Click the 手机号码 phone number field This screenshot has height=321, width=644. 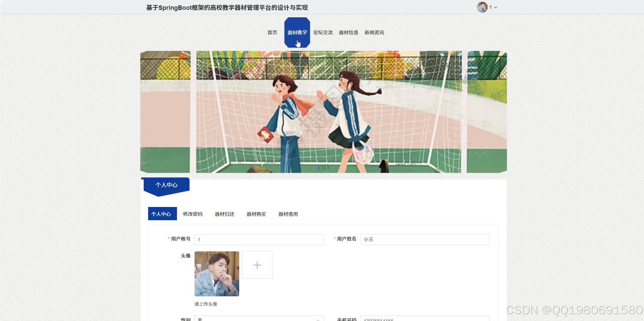(x=425, y=319)
